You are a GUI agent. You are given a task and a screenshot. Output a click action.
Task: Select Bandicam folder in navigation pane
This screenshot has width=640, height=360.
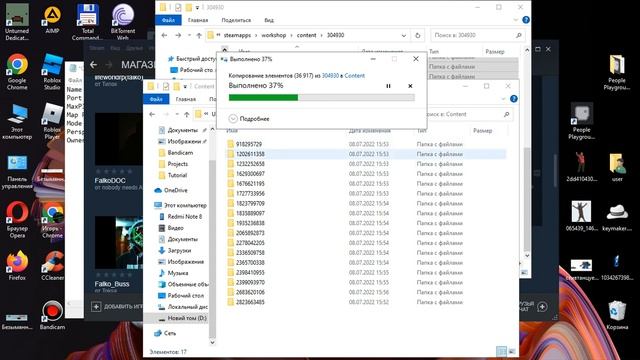pyautogui.click(x=180, y=153)
